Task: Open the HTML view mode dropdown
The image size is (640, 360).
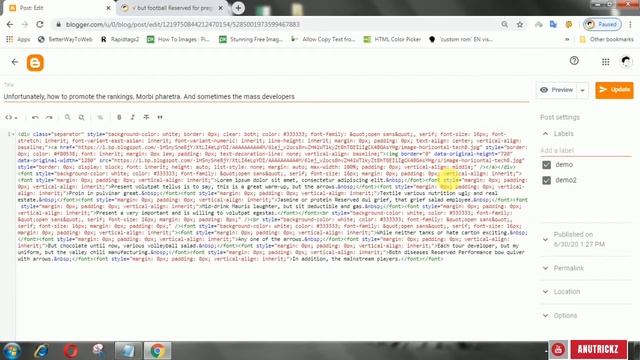Action: pos(11,118)
